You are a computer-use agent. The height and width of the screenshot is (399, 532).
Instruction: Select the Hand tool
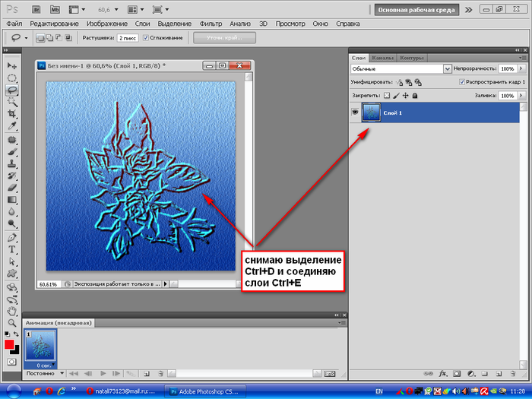(12, 311)
